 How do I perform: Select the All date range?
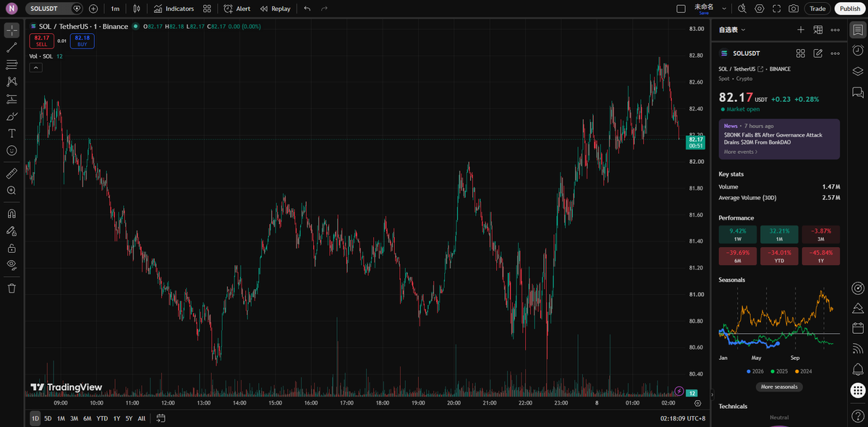pyautogui.click(x=141, y=418)
